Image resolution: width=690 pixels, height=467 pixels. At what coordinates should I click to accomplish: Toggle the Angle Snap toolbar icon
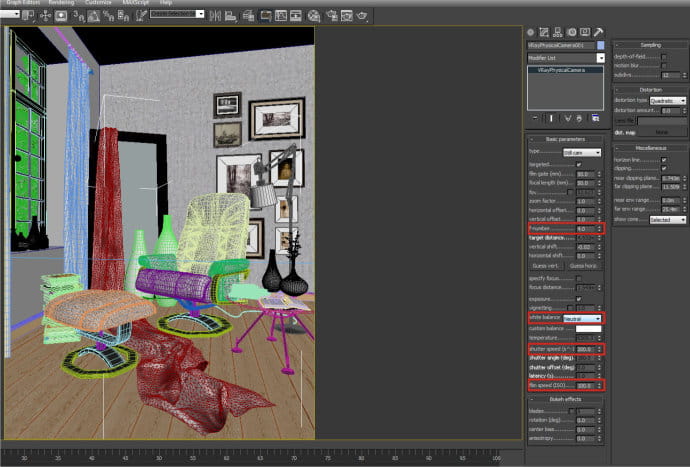pos(94,17)
